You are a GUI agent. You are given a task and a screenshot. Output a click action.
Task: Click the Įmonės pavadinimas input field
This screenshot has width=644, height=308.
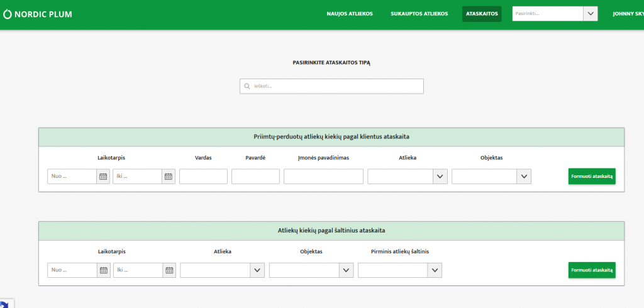tap(323, 177)
